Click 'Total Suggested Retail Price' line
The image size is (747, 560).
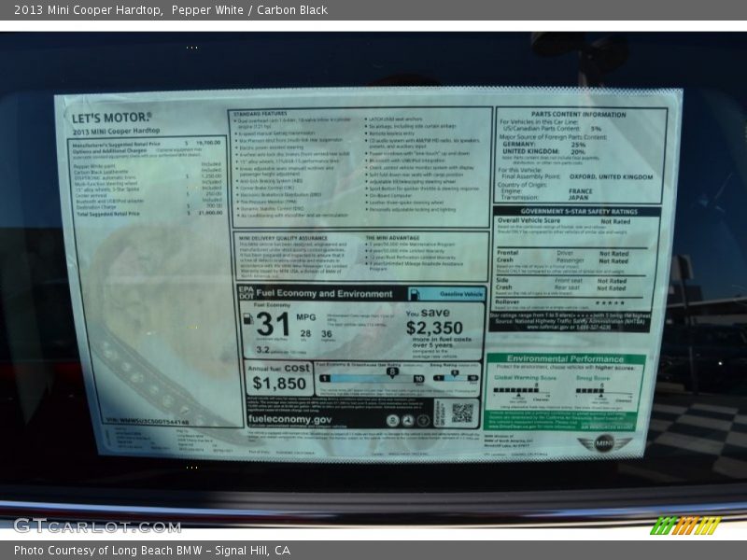pos(148,214)
